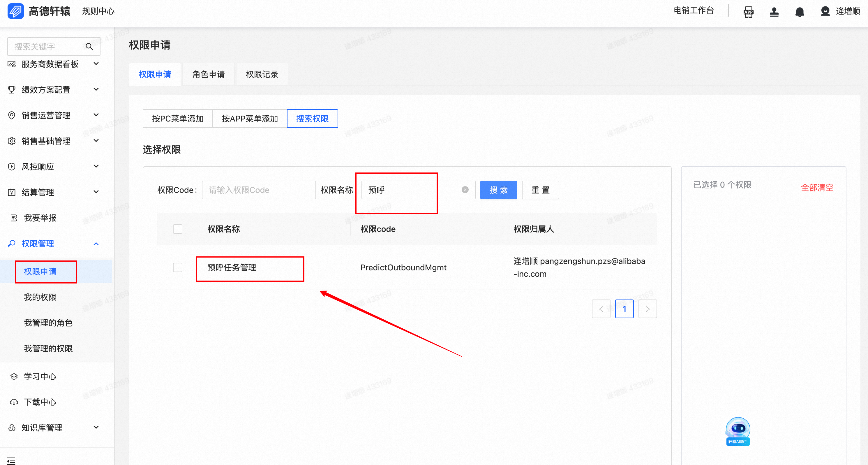Click the 学习中心 graduation cap icon
868x465 pixels.
click(14, 376)
